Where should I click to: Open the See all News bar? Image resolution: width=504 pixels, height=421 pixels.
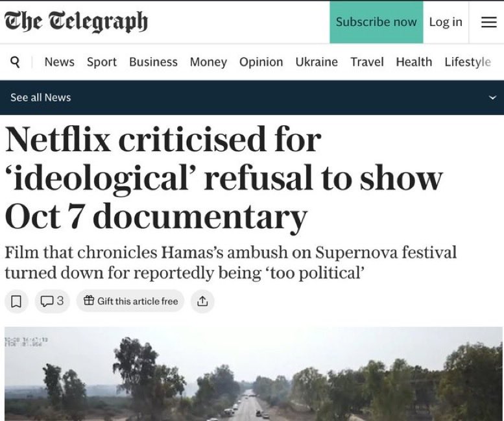(252, 97)
